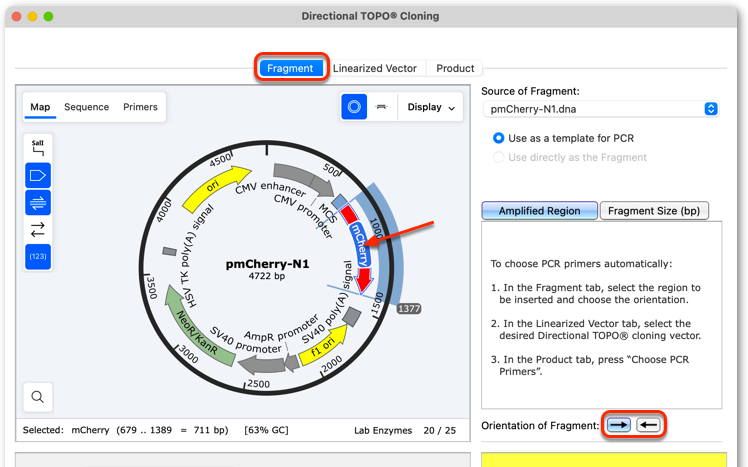Set reverse orientation arrow for the fragment
The image size is (748, 467).
point(648,425)
